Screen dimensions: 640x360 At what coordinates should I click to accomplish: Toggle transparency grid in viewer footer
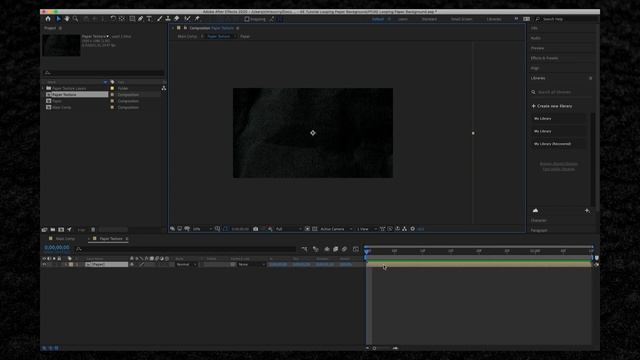pyautogui.click(x=315, y=229)
